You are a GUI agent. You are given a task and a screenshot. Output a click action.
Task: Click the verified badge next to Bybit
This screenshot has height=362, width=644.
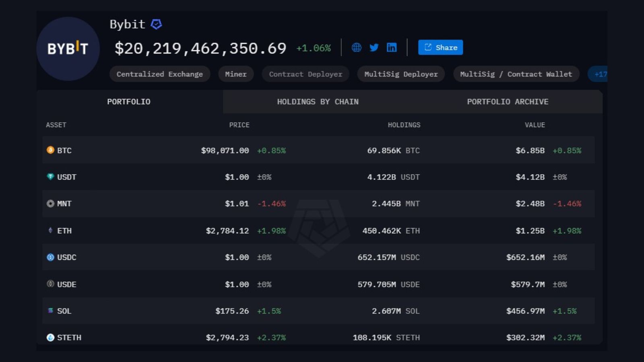(156, 25)
